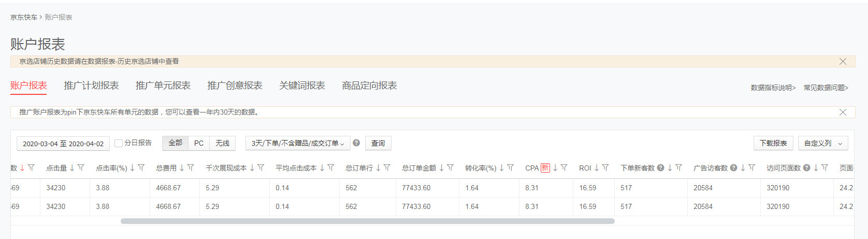The width and height of the screenshot is (868, 239).
Task: Close the 京选店铺 history notice
Action: pos(843,61)
